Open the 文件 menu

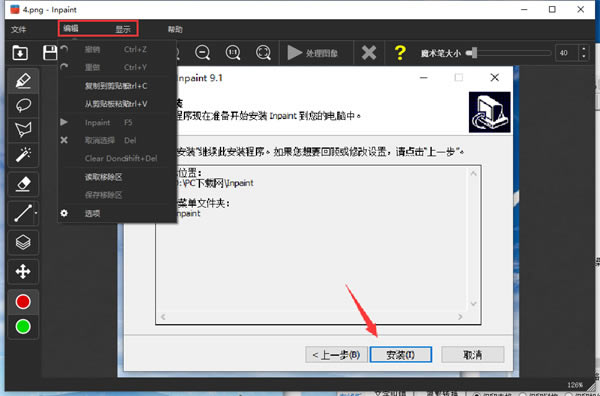(x=18, y=29)
